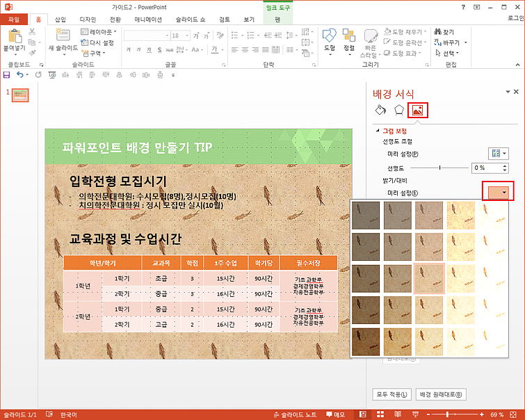Screen dimensions: 525x420
Task: Open brightness/contrast 미리 설정(E) preset dropdown
Action: pyautogui.click(x=498, y=192)
